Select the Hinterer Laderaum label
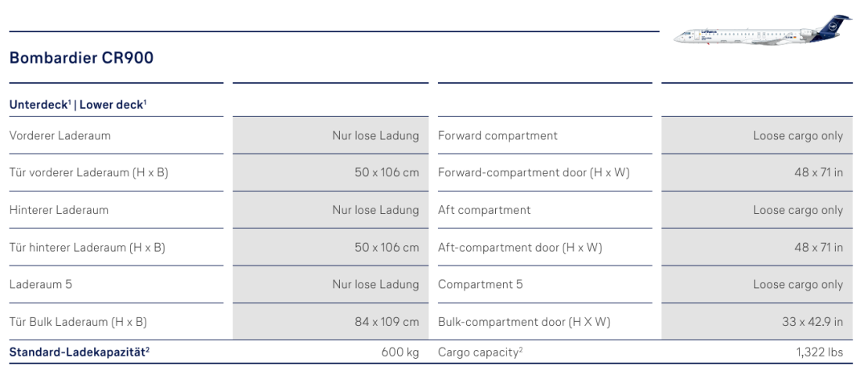This screenshot has height=387, width=868. 59,210
